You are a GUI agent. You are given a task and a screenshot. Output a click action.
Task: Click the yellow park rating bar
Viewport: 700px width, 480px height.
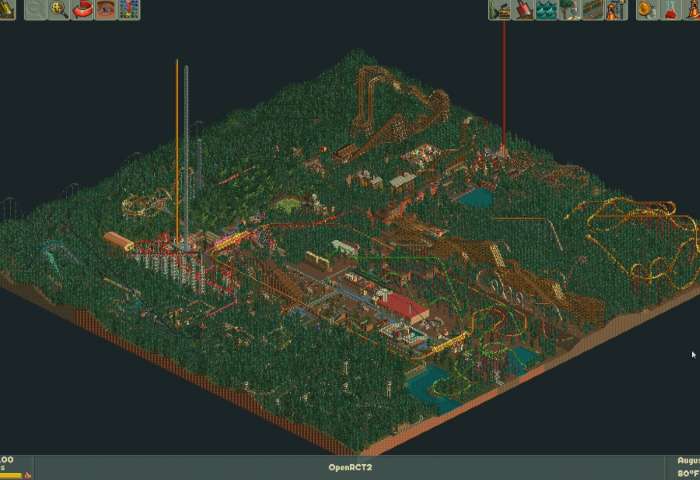(x=11, y=476)
